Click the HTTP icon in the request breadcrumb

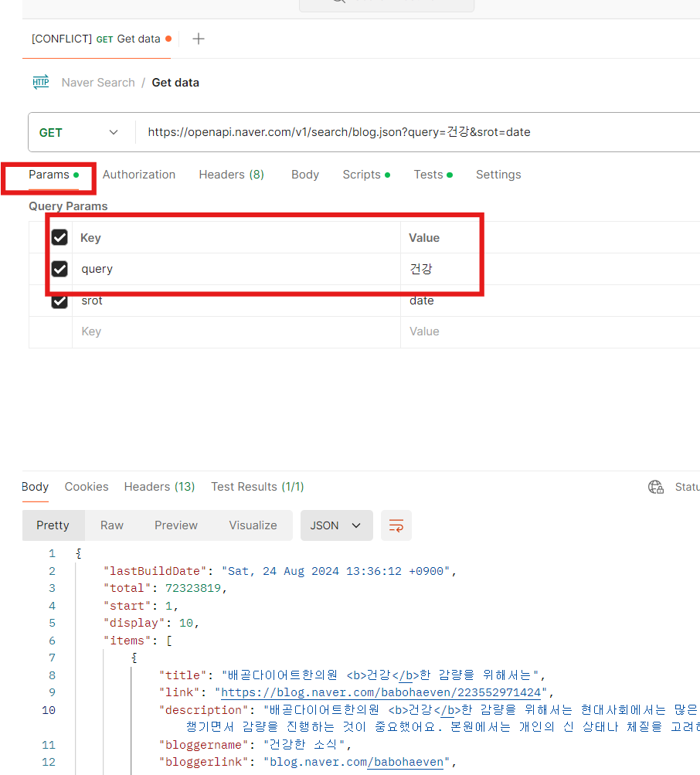[40, 82]
